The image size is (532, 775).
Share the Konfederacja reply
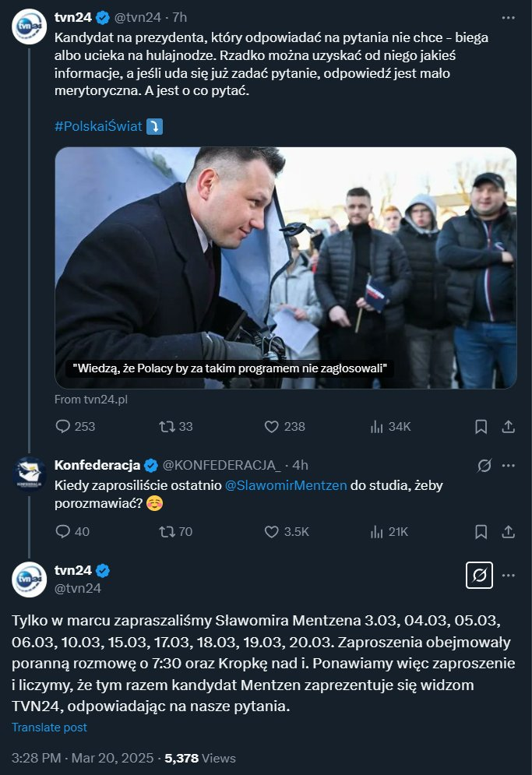tap(508, 531)
